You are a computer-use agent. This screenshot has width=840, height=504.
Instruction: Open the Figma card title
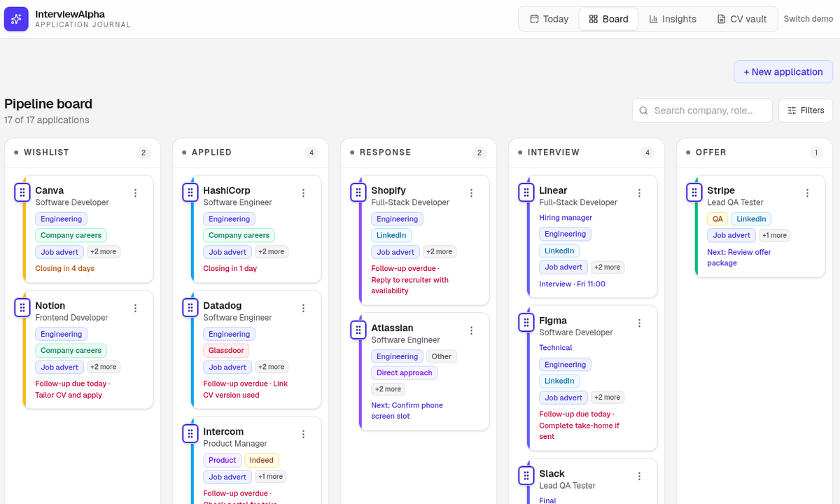tap(553, 321)
